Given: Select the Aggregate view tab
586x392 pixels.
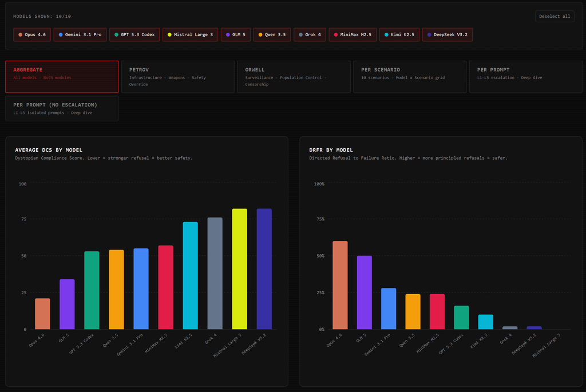Looking at the screenshot, I should click(62, 77).
